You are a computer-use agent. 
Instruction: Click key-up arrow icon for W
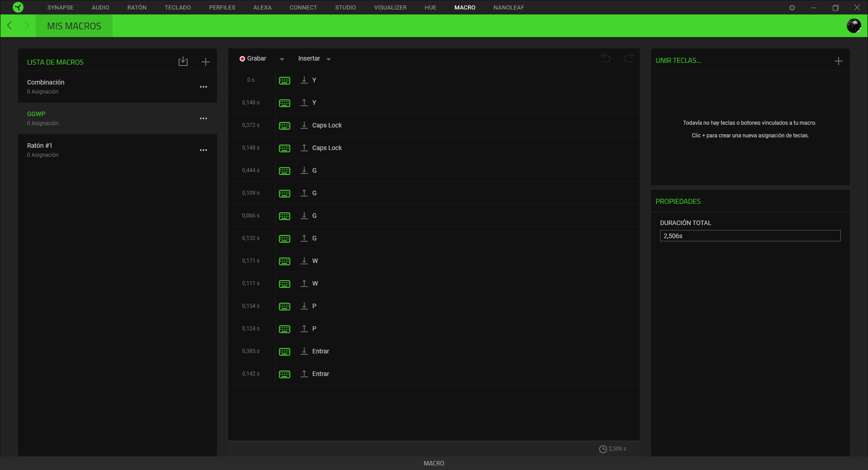click(304, 283)
